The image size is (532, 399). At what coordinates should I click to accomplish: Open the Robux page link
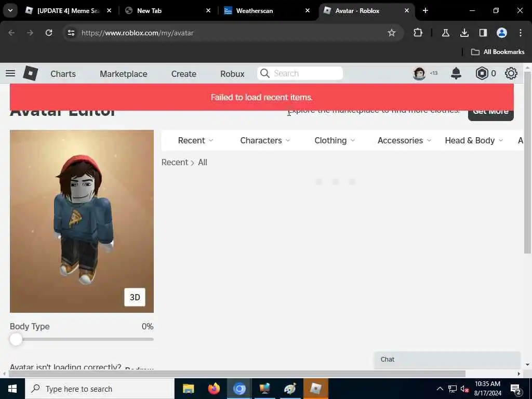click(x=232, y=74)
